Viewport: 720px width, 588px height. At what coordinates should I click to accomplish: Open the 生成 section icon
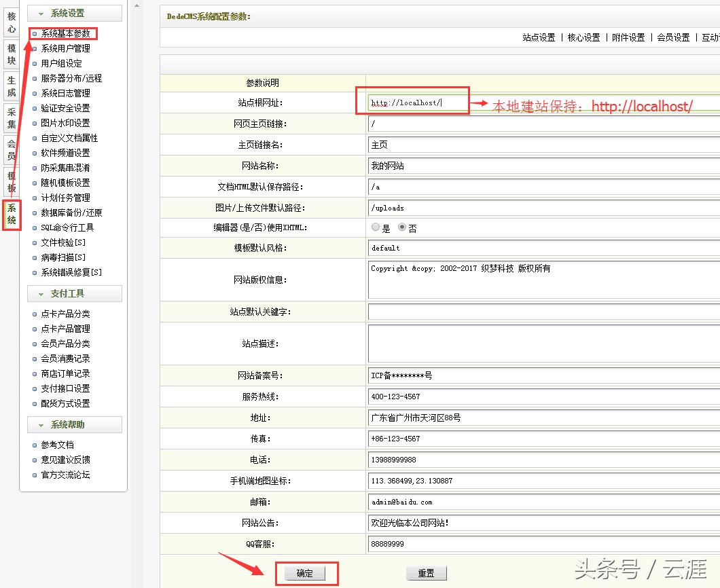[x=10, y=85]
